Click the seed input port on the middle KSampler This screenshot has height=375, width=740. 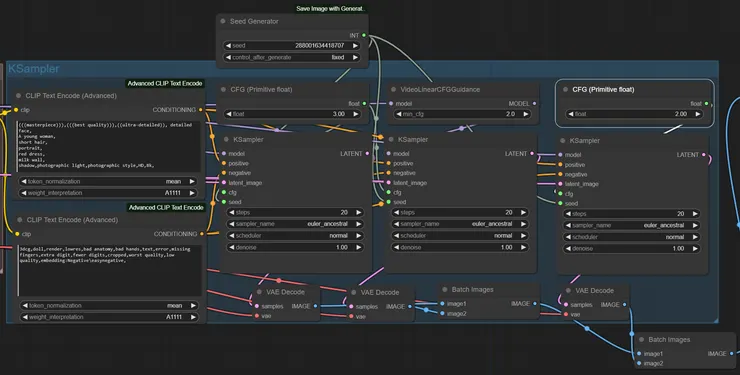tap(389, 202)
